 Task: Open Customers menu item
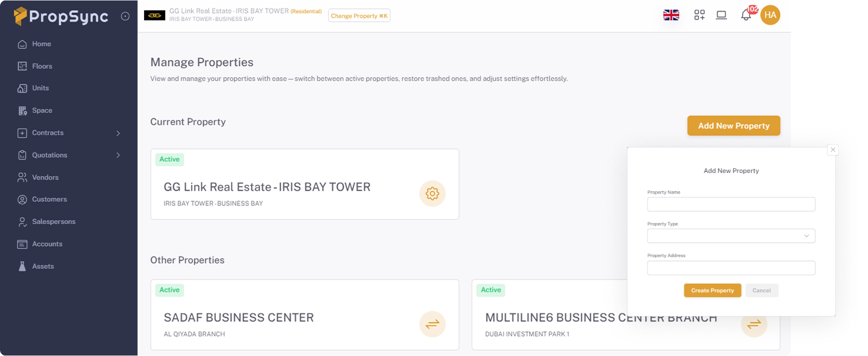[49, 199]
